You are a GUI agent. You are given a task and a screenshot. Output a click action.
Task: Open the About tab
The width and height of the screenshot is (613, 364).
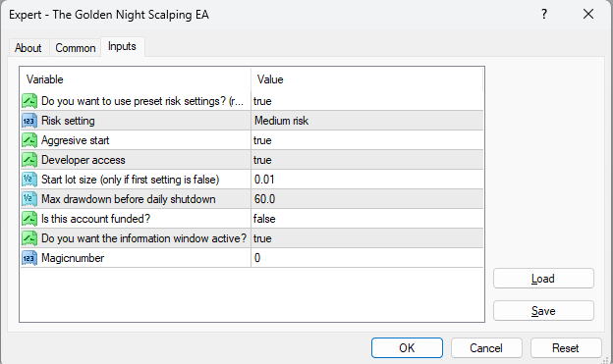point(28,48)
